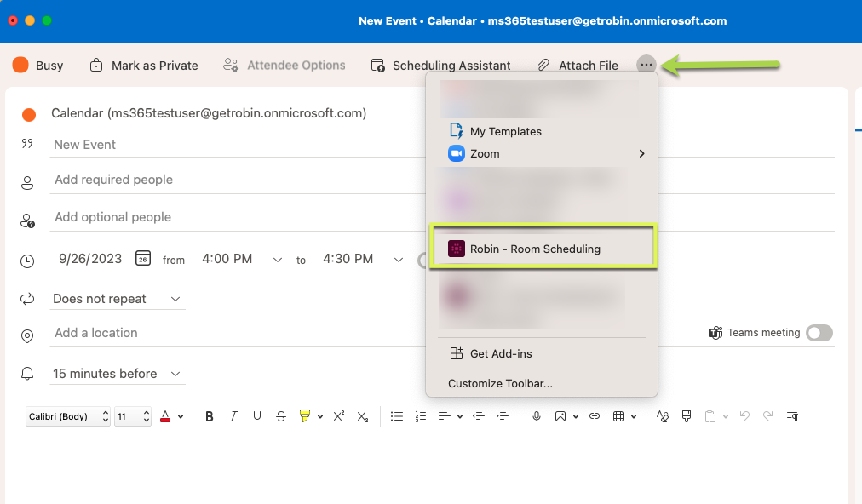Screen dimensions: 862x504
Task: Expand alignment options arrow
Action: coord(460,416)
